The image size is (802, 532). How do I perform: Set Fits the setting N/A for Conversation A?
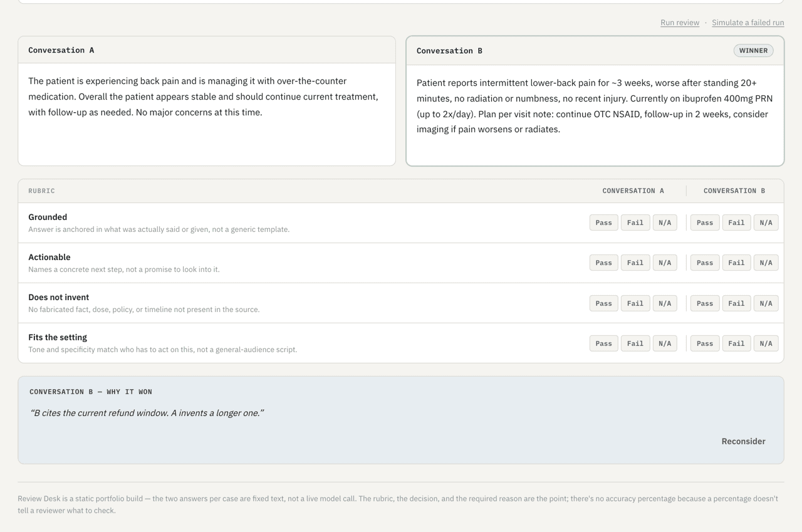point(665,343)
